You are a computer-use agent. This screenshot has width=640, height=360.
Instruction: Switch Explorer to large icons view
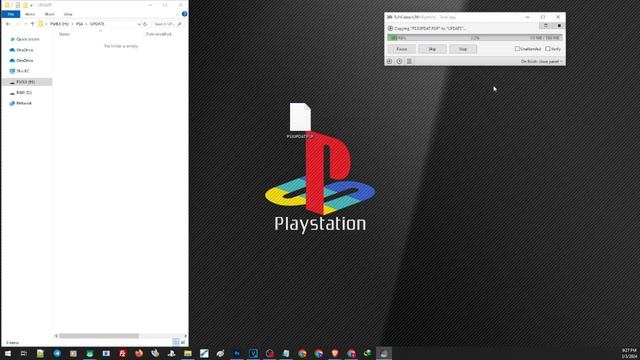pyautogui.click(x=183, y=342)
